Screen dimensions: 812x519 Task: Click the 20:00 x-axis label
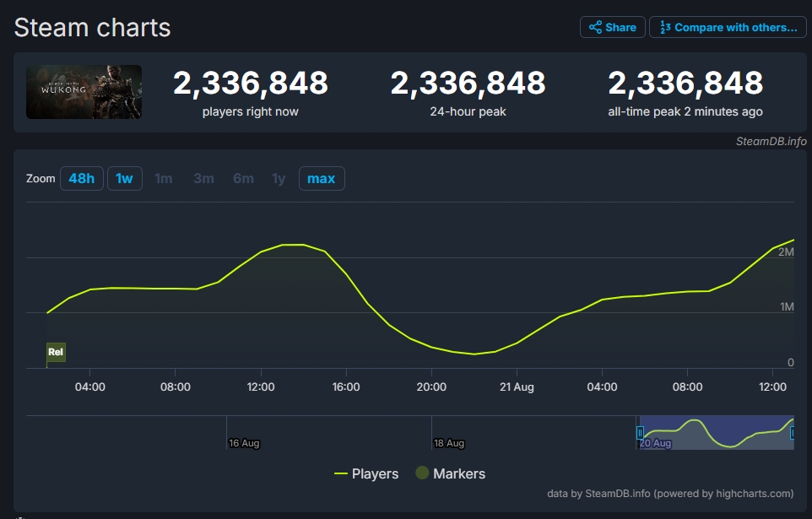tap(431, 387)
